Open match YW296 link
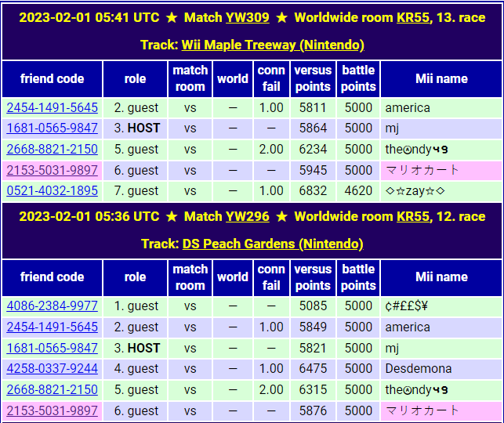 pyautogui.click(x=247, y=216)
